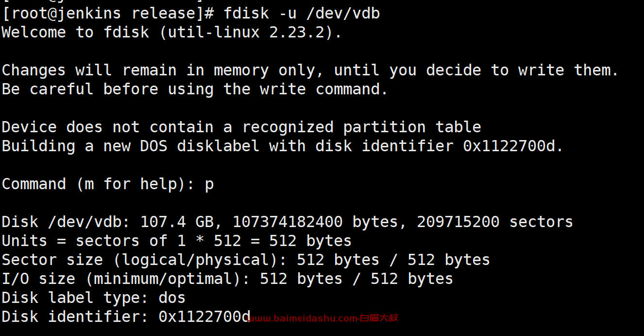Click the 'Disk /dev/vdb' device name
Image resolution: width=644 pixels, height=336 pixels.
click(x=67, y=222)
